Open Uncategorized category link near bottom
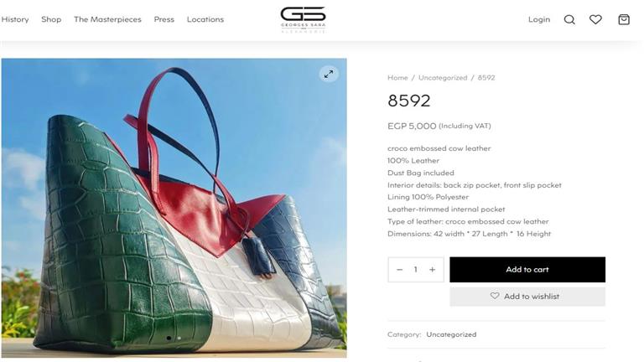The width and height of the screenshot is (644, 362). (x=451, y=334)
